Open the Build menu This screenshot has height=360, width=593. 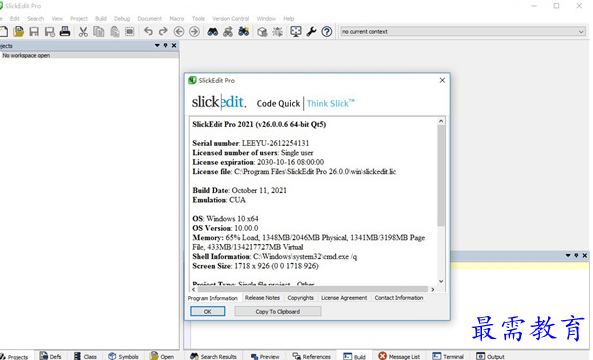(101, 19)
